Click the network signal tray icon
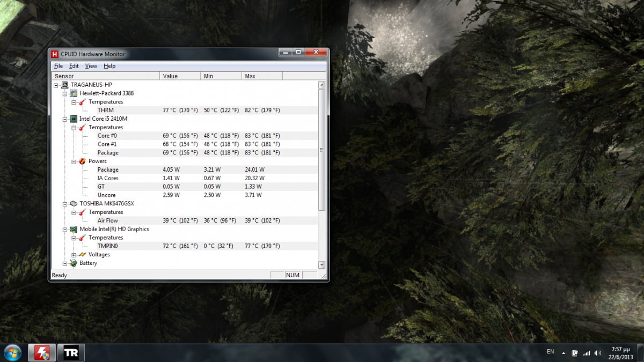This screenshot has width=644, height=362. pyautogui.click(x=586, y=353)
